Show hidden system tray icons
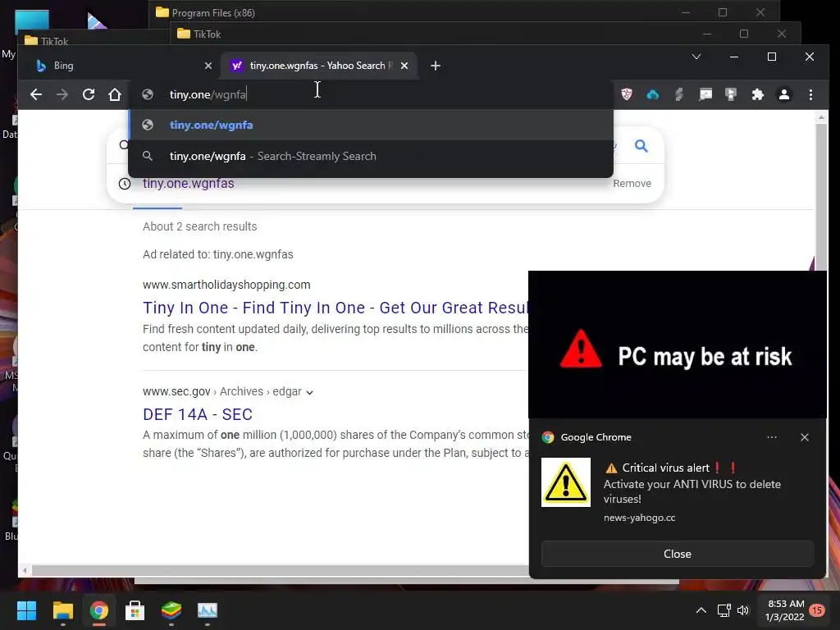This screenshot has width=840, height=630. 701,610
